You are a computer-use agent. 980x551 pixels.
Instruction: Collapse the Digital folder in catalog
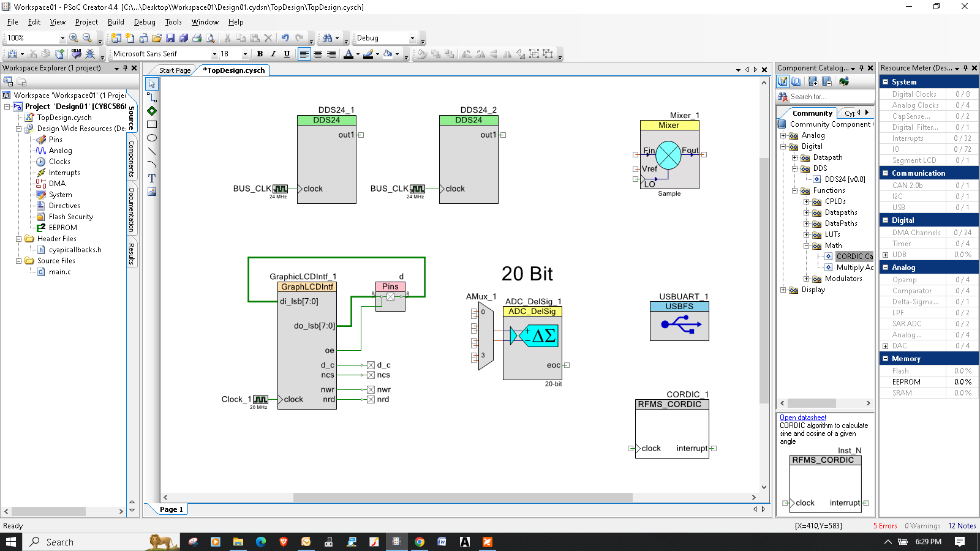(783, 146)
